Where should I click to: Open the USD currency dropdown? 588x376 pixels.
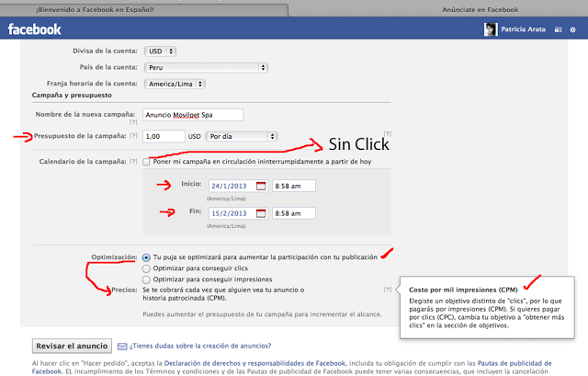160,51
